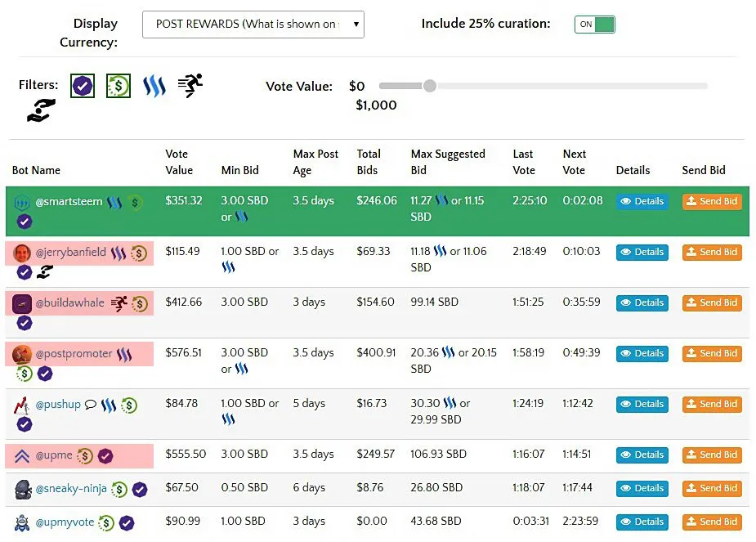Switch off the Include 25% curation toggle
Image resolution: width=756 pixels, height=542 pixels.
point(594,25)
